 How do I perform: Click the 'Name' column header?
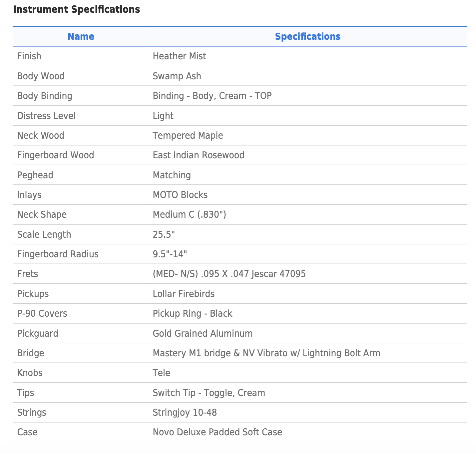coord(81,36)
